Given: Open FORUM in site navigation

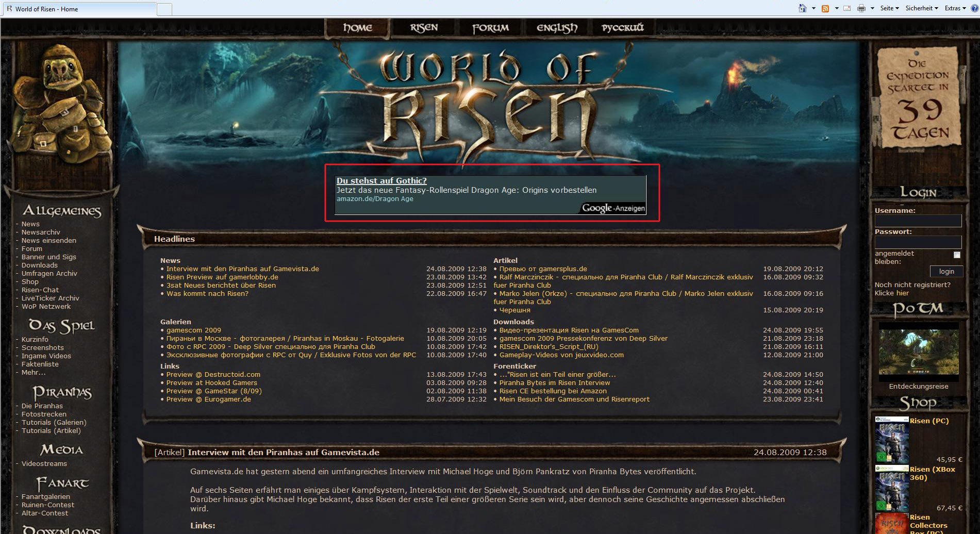Looking at the screenshot, I should (x=490, y=28).
